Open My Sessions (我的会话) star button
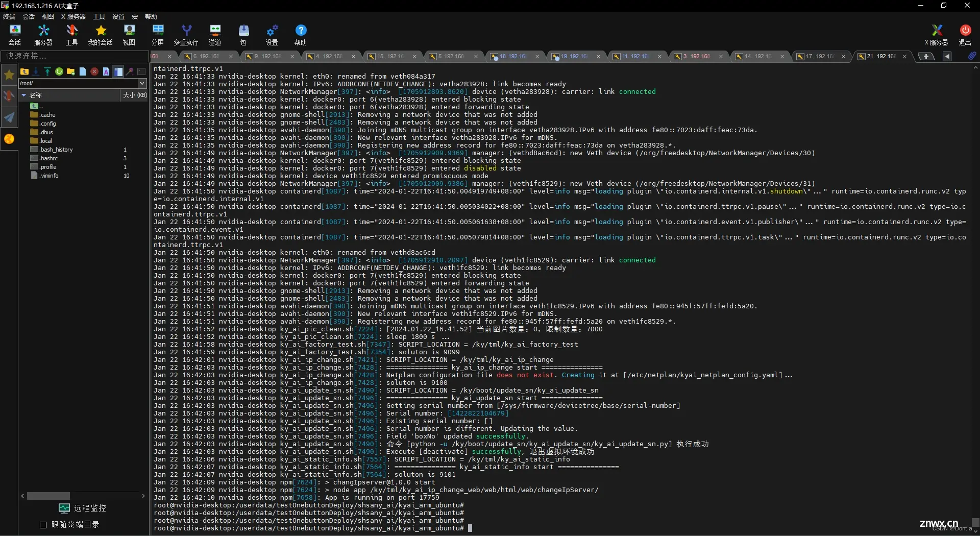 tap(101, 35)
